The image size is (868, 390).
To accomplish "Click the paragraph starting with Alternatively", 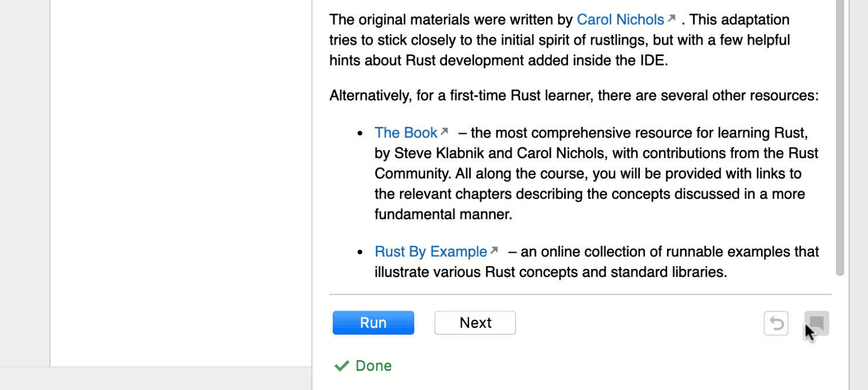I will pyautogui.click(x=574, y=95).
